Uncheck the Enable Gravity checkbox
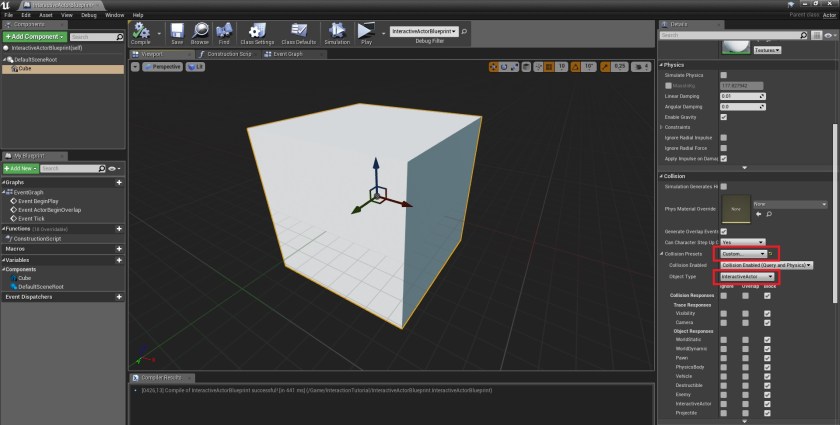The height and width of the screenshot is (425, 840). (723, 117)
